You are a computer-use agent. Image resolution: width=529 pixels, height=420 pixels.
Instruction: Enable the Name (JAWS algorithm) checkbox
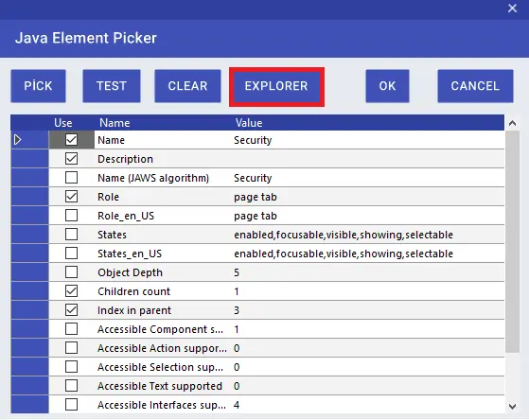click(x=72, y=178)
